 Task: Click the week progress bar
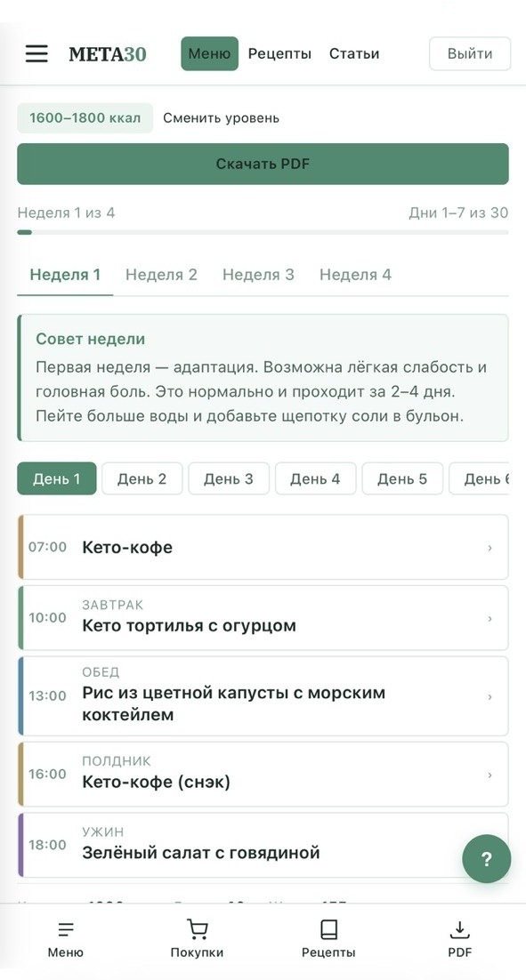click(263, 232)
